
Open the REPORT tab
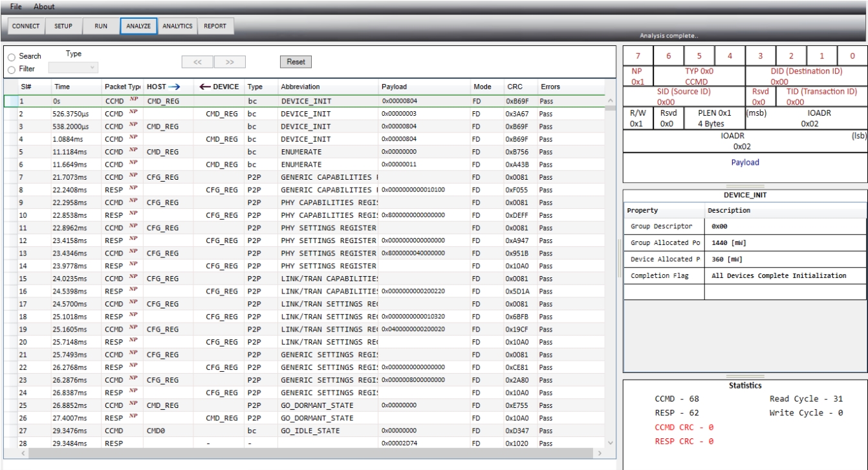tap(215, 27)
